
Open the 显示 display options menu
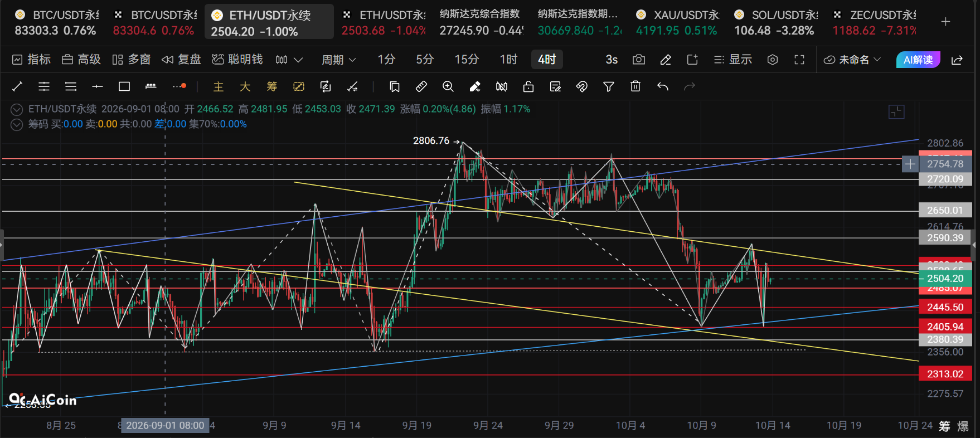click(733, 60)
